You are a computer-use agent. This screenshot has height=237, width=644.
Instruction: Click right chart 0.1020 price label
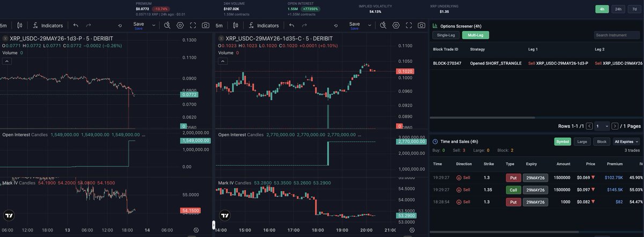[405, 71]
